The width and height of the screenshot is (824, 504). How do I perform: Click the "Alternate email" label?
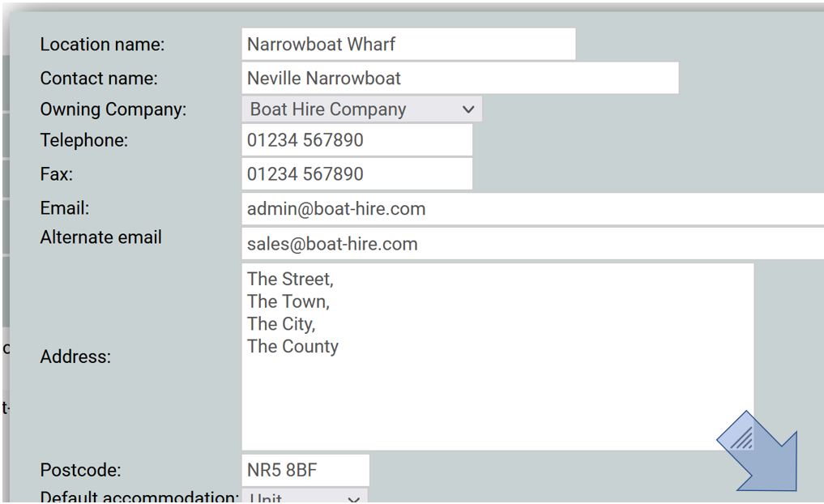tap(100, 237)
